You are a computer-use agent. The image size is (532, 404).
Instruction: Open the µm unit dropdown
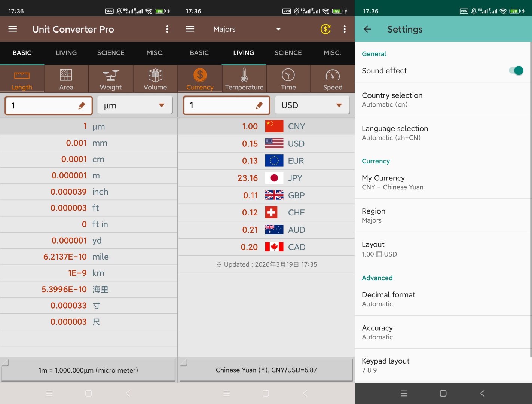[x=135, y=105]
